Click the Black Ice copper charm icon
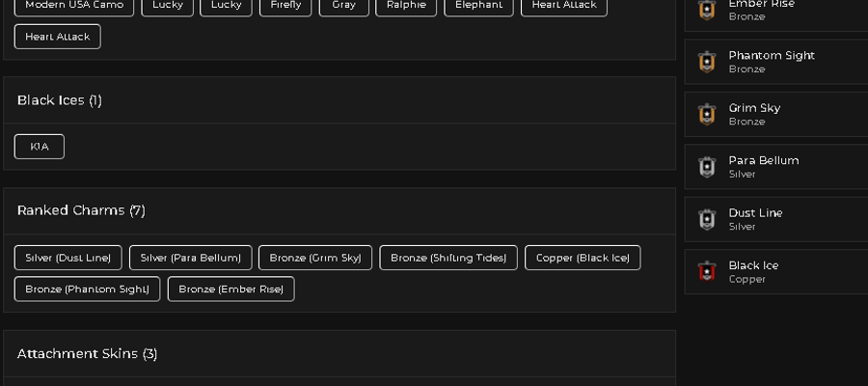Screen dimensions: 868x386 [x=707, y=271]
